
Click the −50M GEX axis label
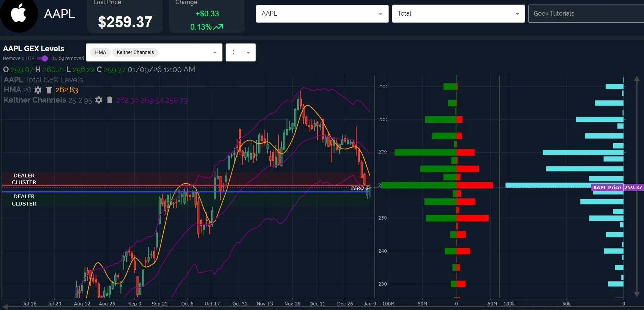[491, 304]
